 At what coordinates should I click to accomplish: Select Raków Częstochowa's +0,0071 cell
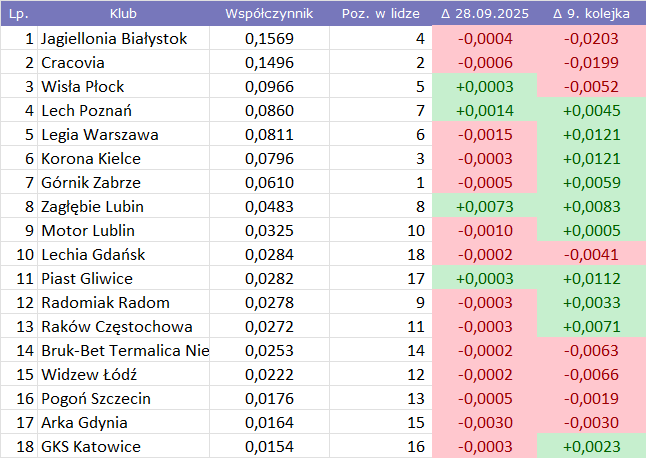591,327
